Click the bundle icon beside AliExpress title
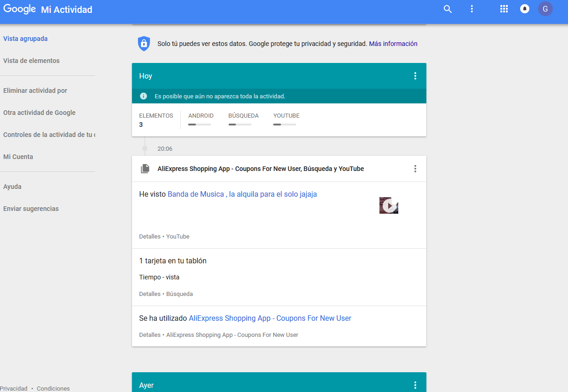The height and width of the screenshot is (392, 568). pos(145,169)
